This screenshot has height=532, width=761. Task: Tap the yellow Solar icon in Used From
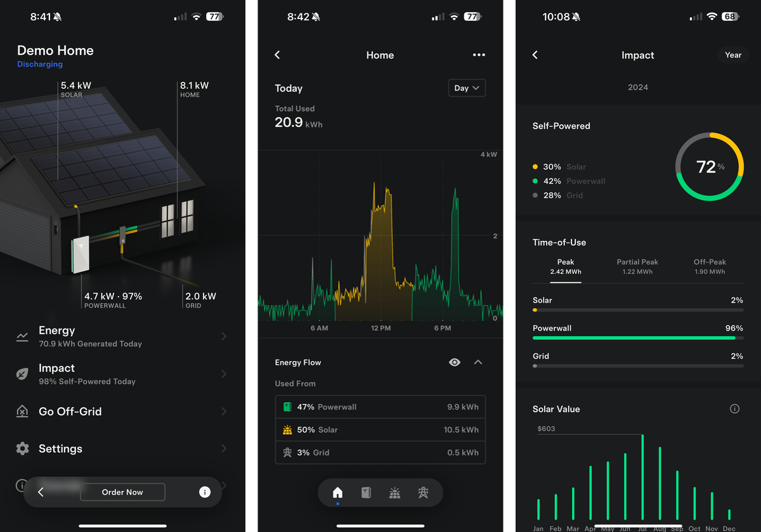pyautogui.click(x=287, y=430)
